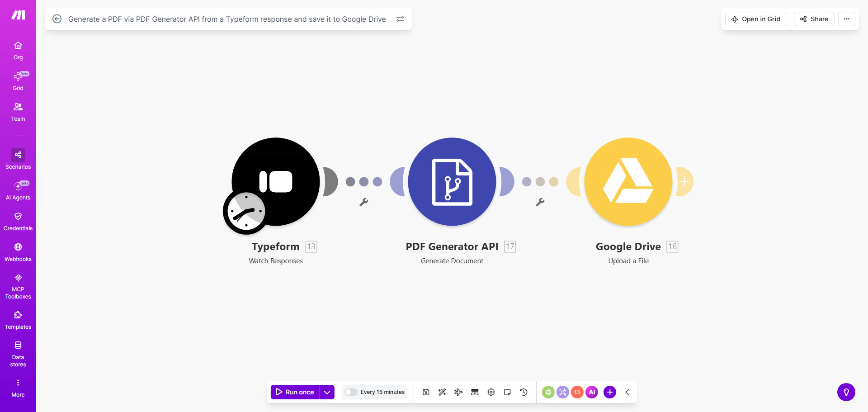Go to Credentials
The height and width of the screenshot is (412, 868).
pyautogui.click(x=18, y=222)
